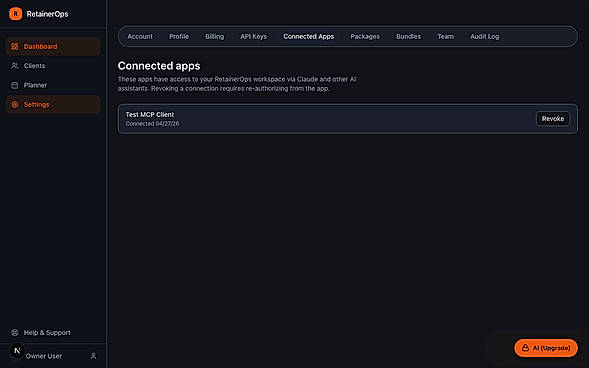Viewport: 589px width, 368px height.
Task: Open the Bundles tab
Action: coord(408,36)
